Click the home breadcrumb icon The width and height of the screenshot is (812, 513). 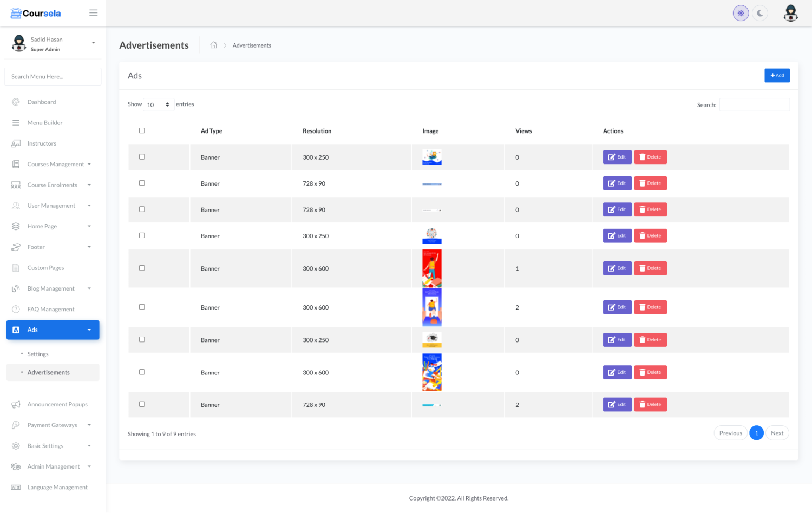[214, 45]
